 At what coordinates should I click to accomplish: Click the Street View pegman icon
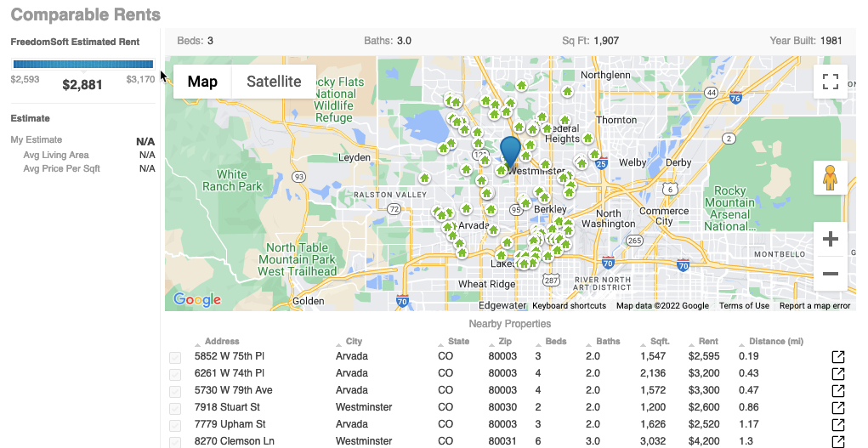coord(831,179)
